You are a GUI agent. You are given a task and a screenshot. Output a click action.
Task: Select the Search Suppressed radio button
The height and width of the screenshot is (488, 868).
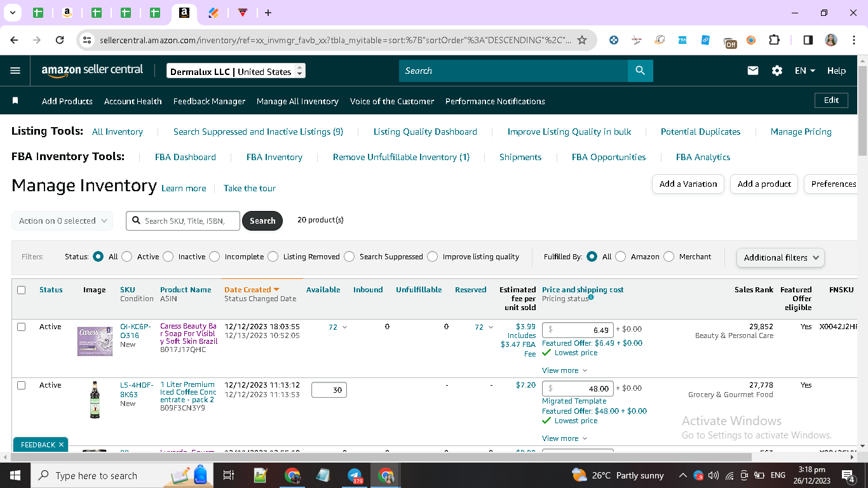click(349, 257)
